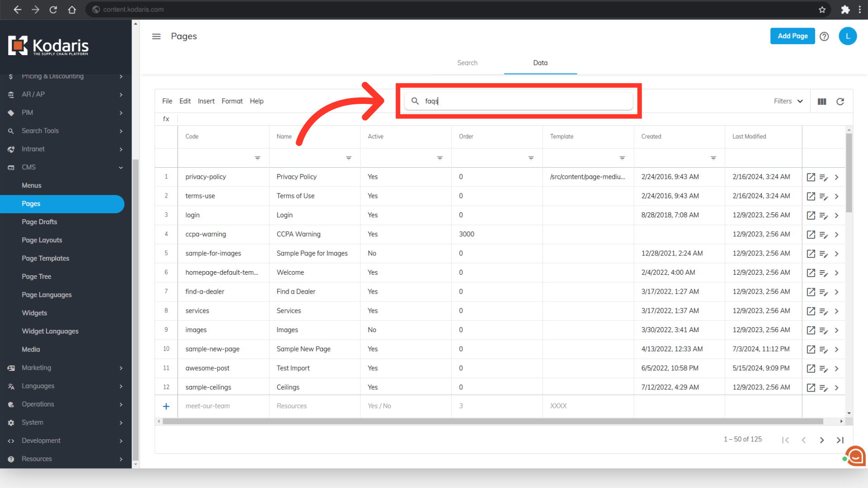Open Page Templates in sidebar
The image size is (868, 488).
(x=45, y=258)
